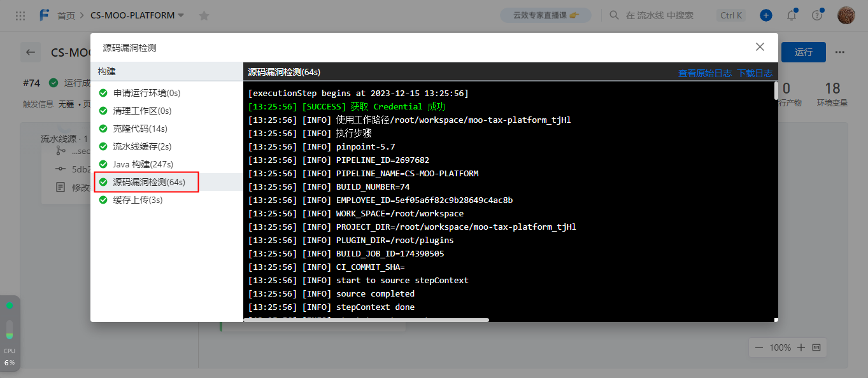Screen dimensions: 868x378
Task: Click the log vertical scrollbar
Action: [x=776, y=91]
